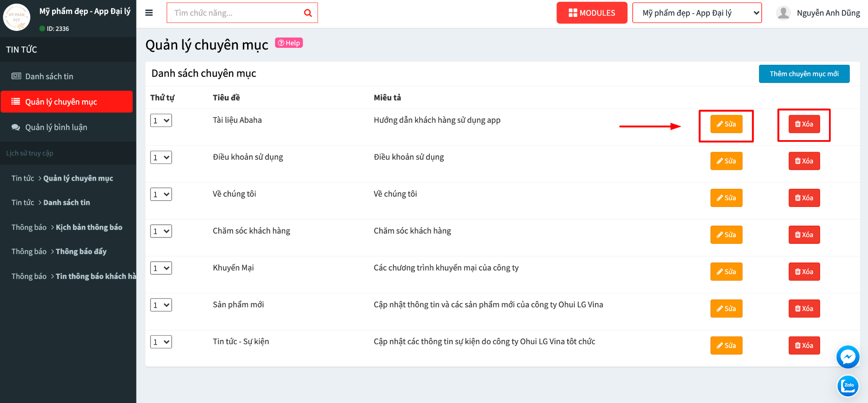Open the MODULES grid button

(x=592, y=13)
